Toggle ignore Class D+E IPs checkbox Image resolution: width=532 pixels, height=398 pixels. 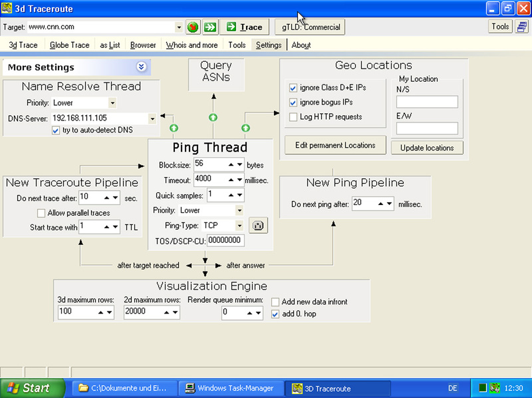[x=293, y=88]
